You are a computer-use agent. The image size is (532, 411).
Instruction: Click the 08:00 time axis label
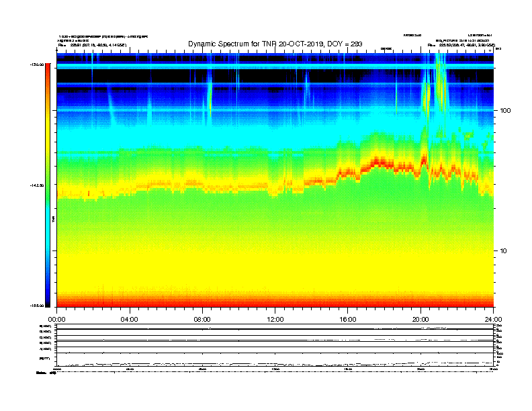[x=202, y=320]
